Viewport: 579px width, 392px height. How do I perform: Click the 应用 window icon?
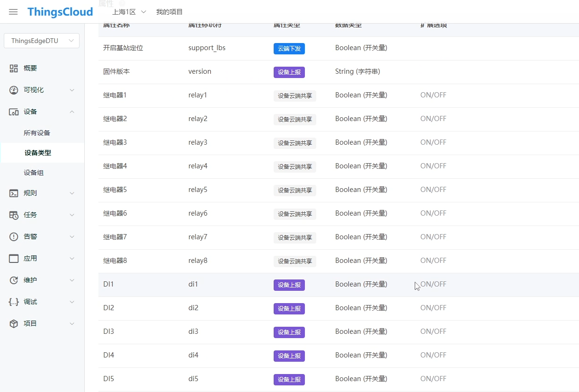[x=14, y=258]
